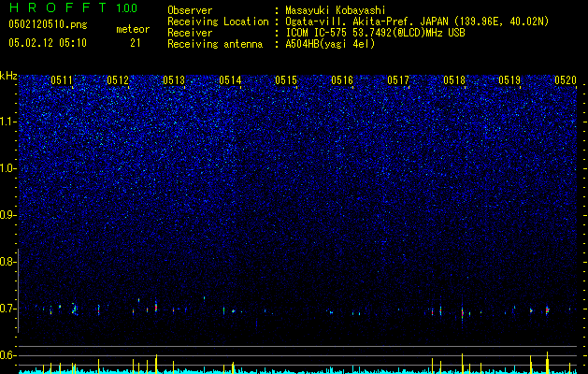This screenshot has width=588, height=374.
Task: Click the 0515 time marker
Action: [286, 80]
